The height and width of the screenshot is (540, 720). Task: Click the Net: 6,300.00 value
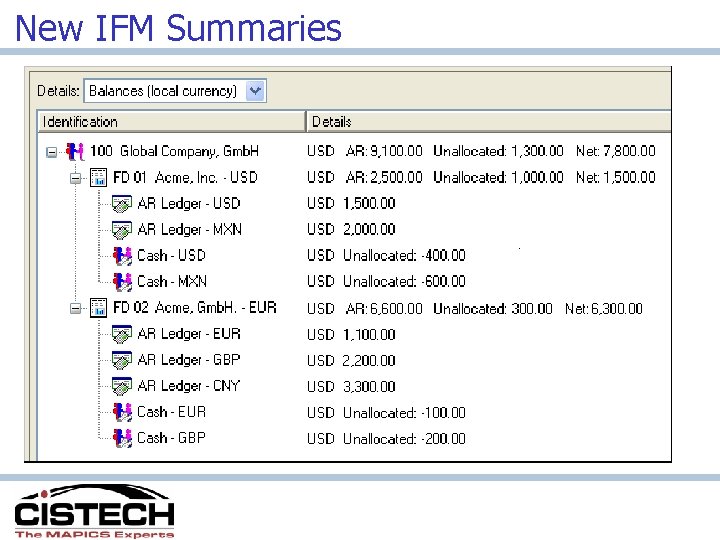coord(604,309)
